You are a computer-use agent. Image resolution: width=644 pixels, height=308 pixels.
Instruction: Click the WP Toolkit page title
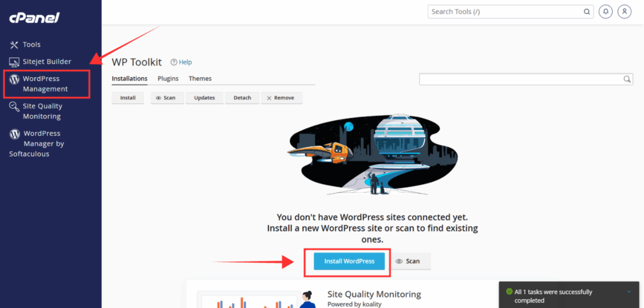[x=136, y=62]
